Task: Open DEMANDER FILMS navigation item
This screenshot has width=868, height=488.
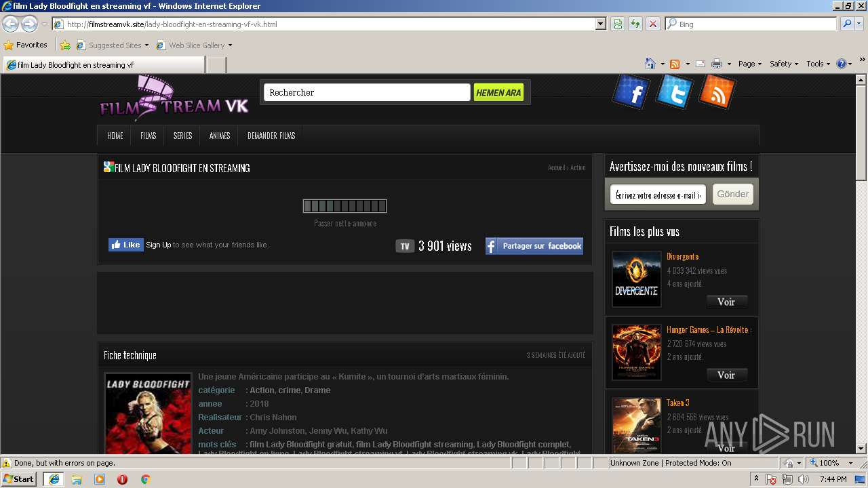Action: 271,136
